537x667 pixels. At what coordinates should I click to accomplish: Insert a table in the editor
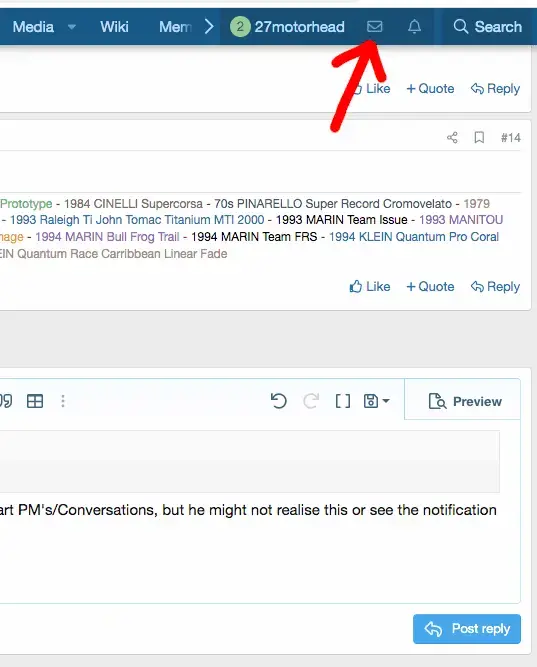pos(35,401)
